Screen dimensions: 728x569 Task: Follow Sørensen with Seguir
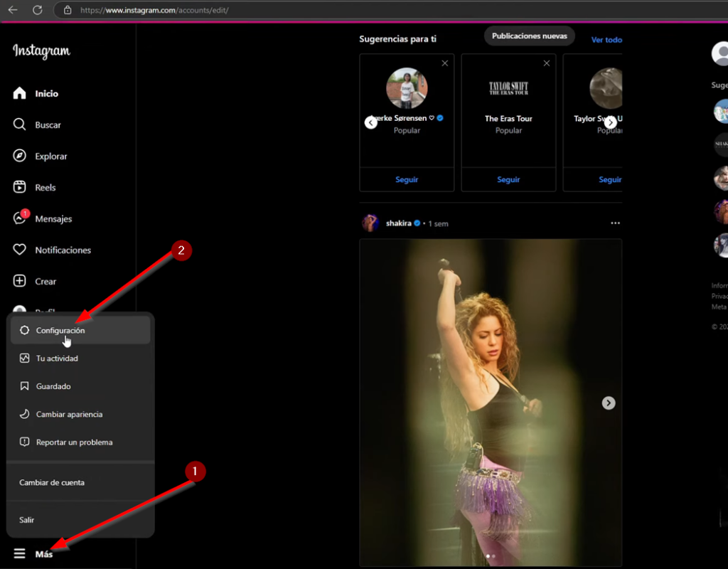(407, 179)
